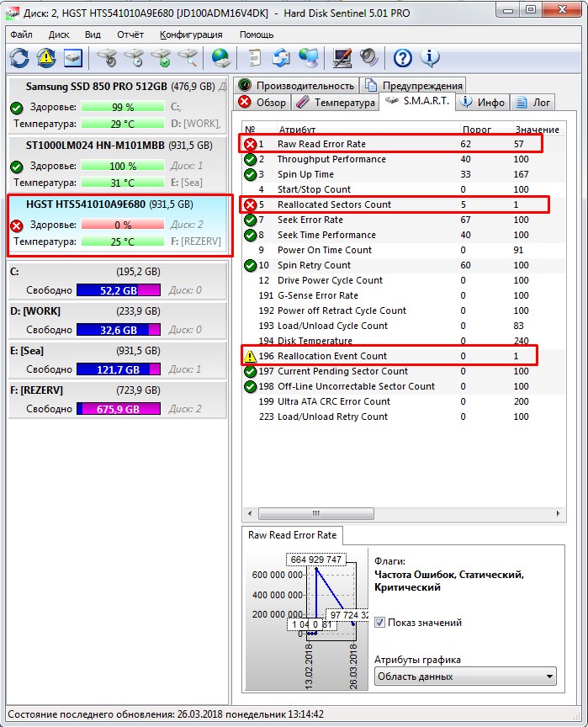Click the right arrow of horizontal scrollbar

[558, 513]
